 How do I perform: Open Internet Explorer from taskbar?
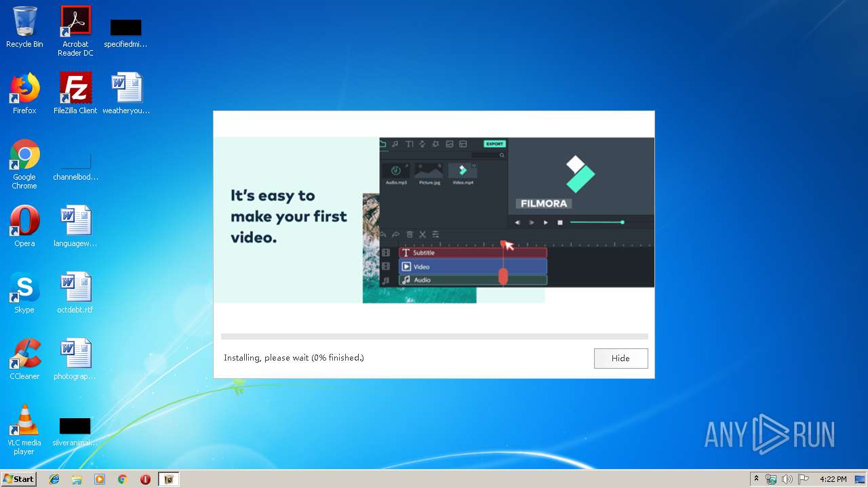point(54,479)
